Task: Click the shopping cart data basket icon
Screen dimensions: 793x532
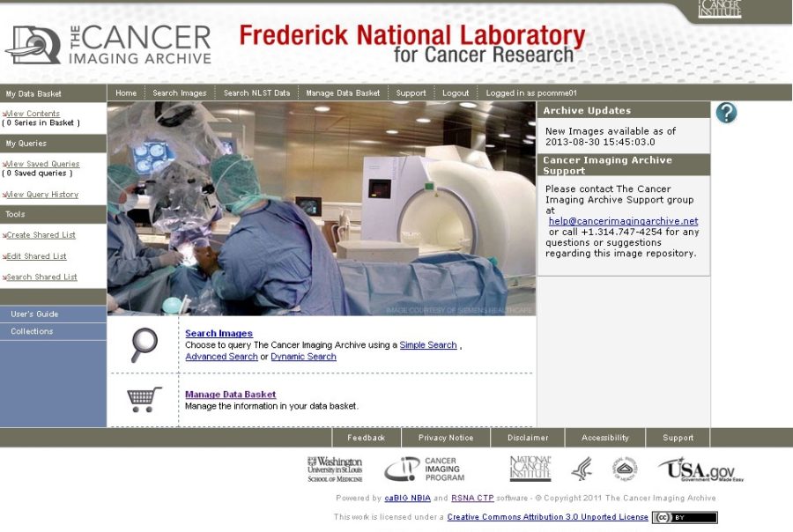Action: point(145,400)
